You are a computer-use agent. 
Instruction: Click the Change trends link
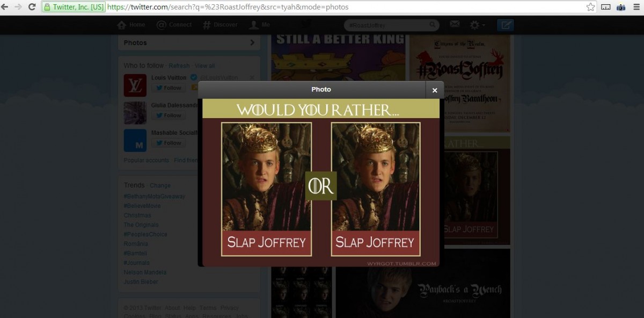click(x=160, y=185)
